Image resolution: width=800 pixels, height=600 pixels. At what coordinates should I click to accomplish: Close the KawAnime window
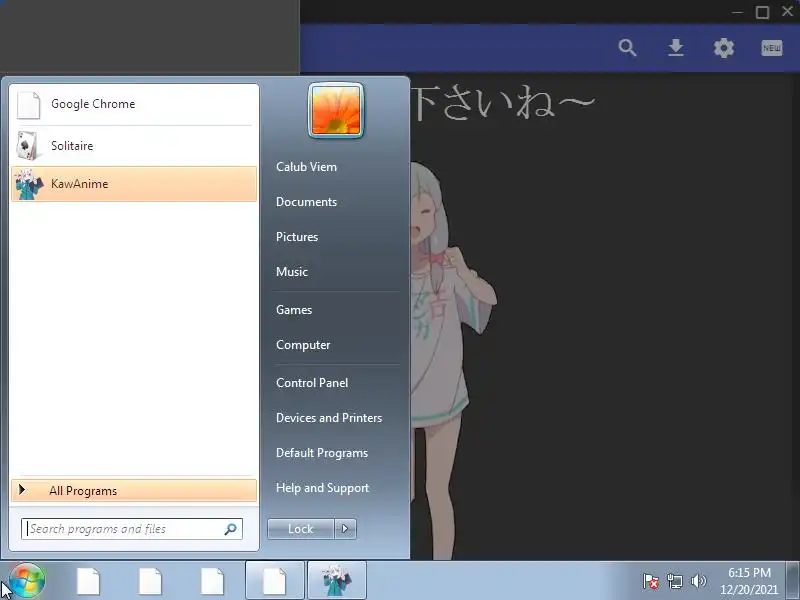(788, 12)
